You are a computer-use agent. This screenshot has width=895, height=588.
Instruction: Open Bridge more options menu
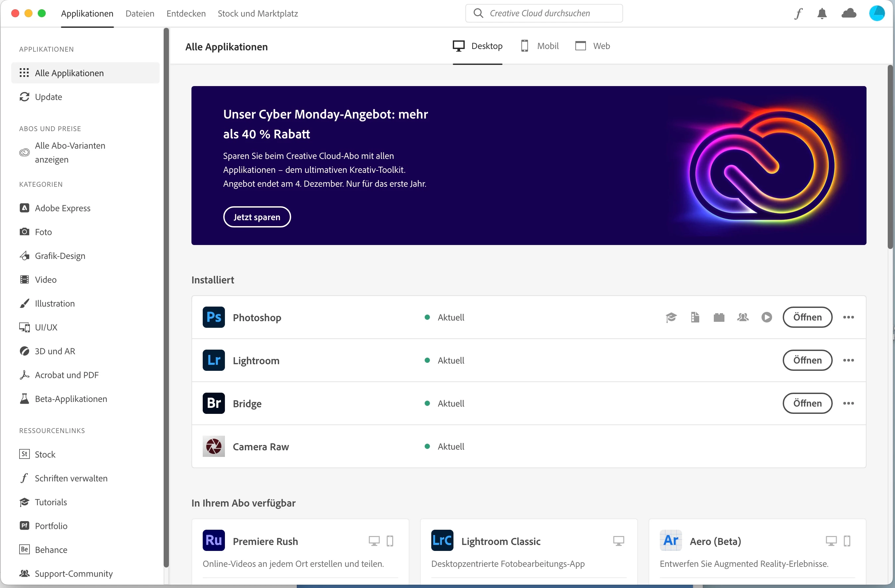(x=848, y=403)
